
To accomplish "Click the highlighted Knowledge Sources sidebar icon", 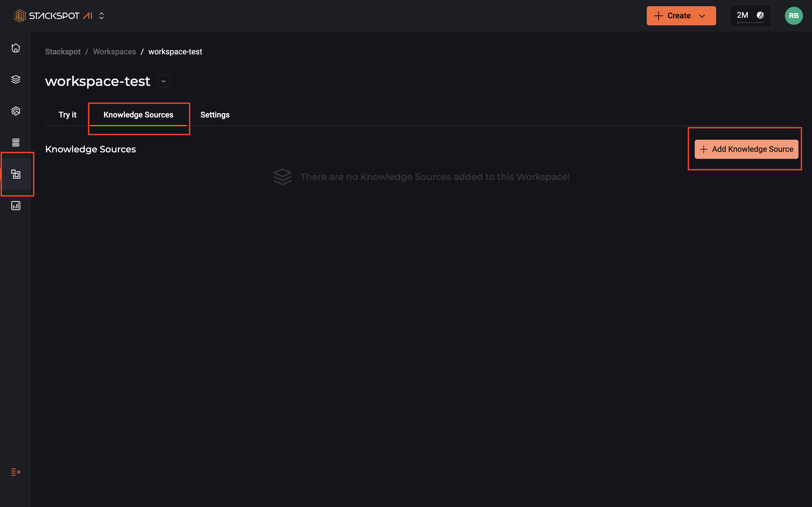I will (16, 174).
